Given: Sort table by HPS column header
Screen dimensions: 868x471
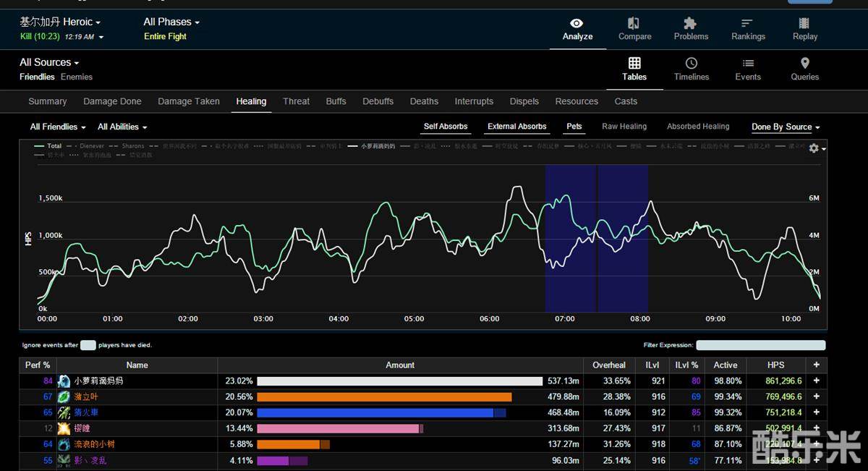Looking at the screenshot, I should [x=775, y=365].
